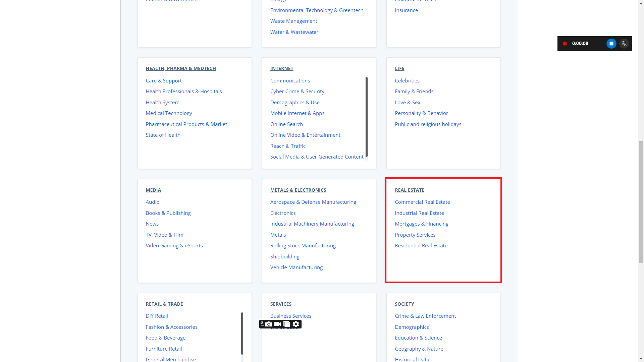Select Cyber Crime & Security link
644x362 pixels.
297,91
